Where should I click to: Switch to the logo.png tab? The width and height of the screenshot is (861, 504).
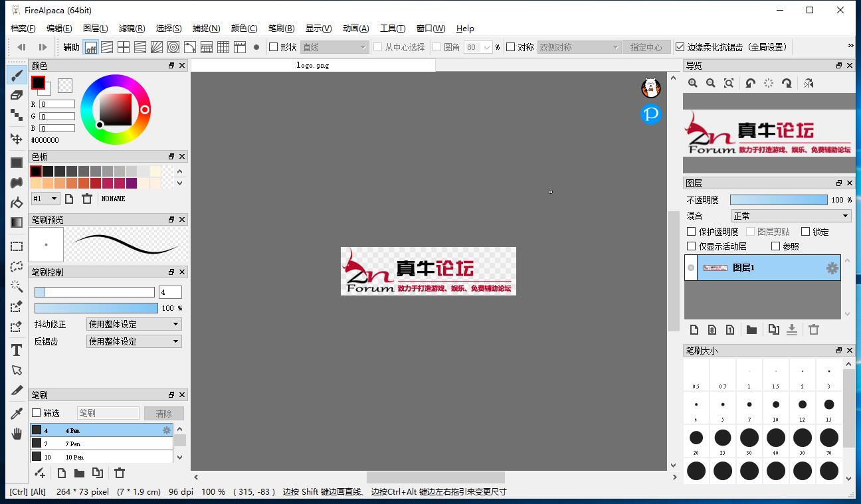[x=312, y=65]
